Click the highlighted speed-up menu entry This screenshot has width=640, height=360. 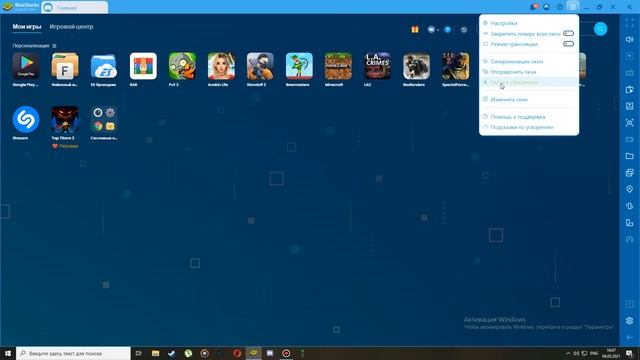529,82
